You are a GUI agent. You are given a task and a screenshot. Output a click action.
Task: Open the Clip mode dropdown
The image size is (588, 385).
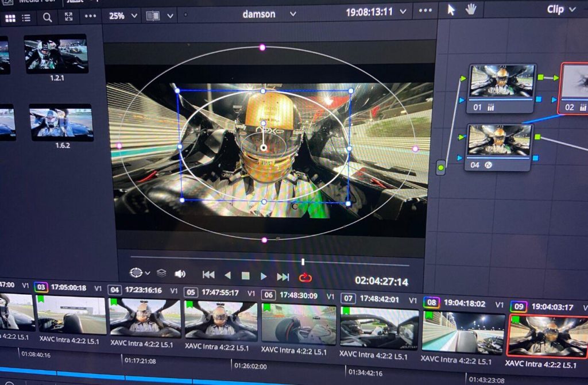pos(562,9)
